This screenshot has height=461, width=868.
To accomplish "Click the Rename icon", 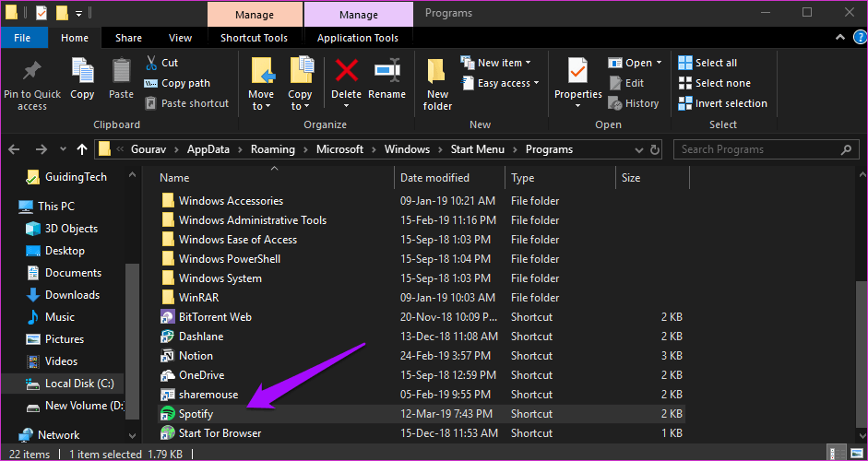I will 386,70.
